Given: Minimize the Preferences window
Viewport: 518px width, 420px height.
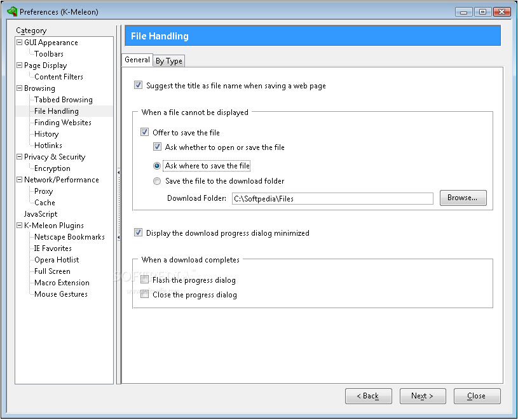Looking at the screenshot, I should [x=463, y=12].
